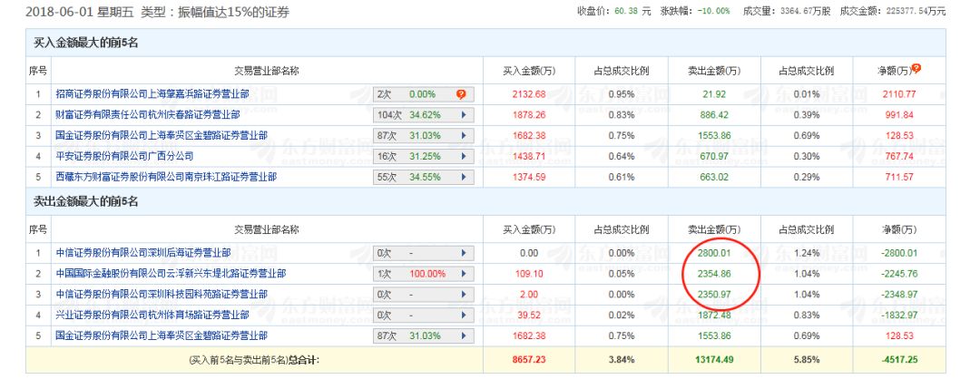
Task: Click the closing price 60.38 value
Action: coord(625,11)
